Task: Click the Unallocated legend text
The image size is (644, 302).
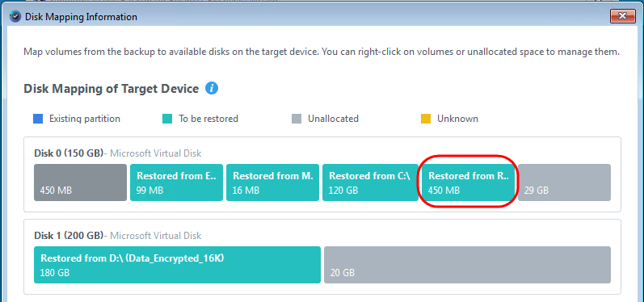Action: (333, 119)
